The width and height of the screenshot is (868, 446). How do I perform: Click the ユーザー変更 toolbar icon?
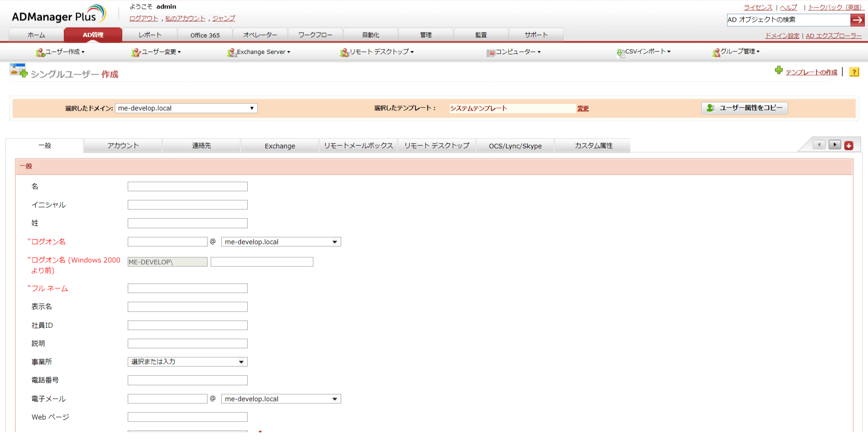(135, 52)
